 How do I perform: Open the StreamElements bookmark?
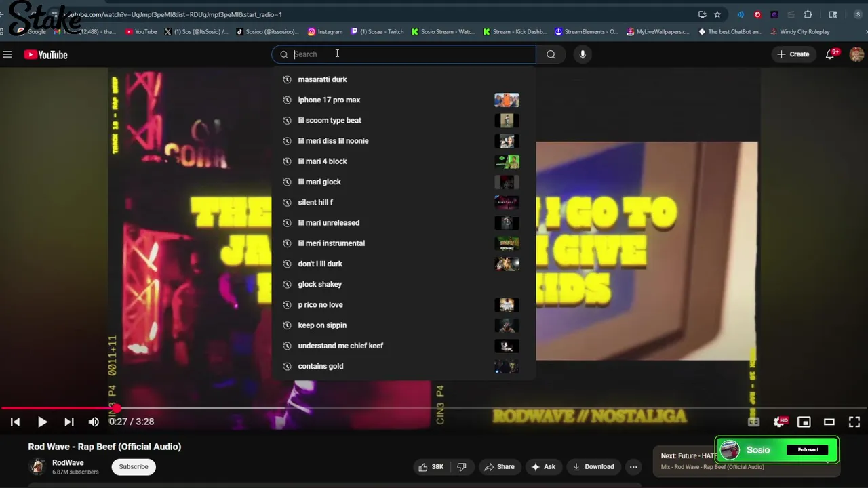[587, 32]
